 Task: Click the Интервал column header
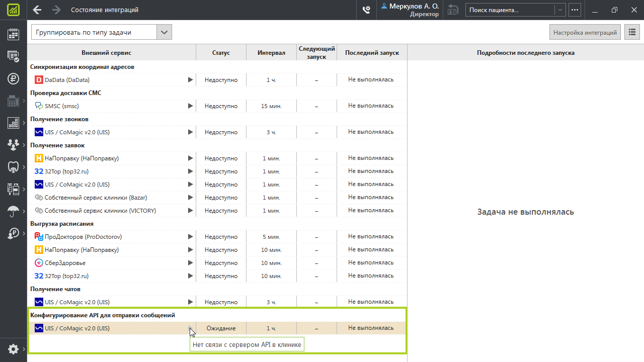pyautogui.click(x=271, y=53)
